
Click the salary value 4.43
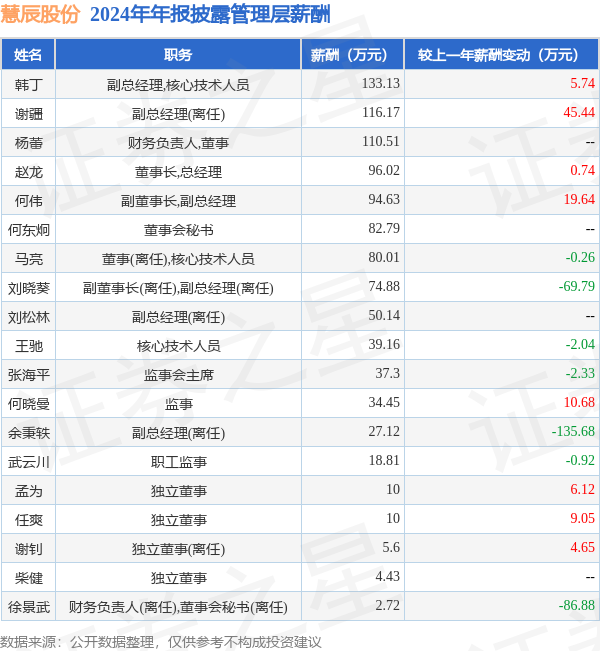387,576
